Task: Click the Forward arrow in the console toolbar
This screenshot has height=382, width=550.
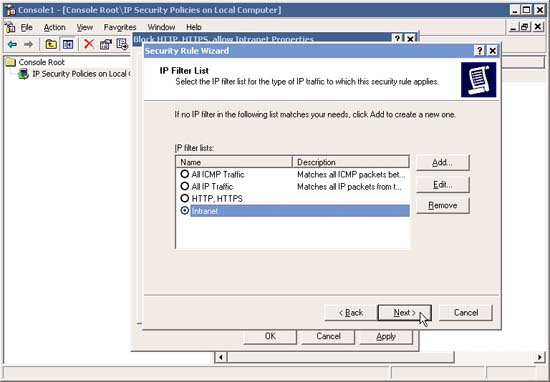Action: (x=28, y=44)
